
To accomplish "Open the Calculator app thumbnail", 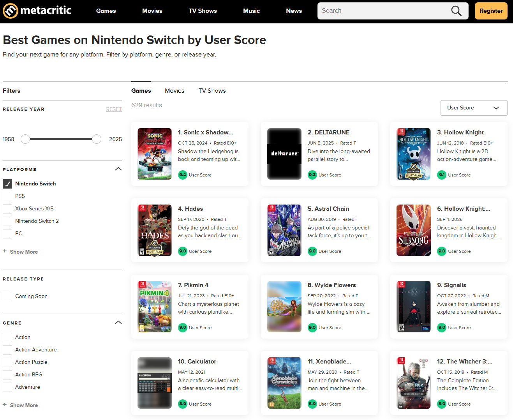I will (x=155, y=383).
